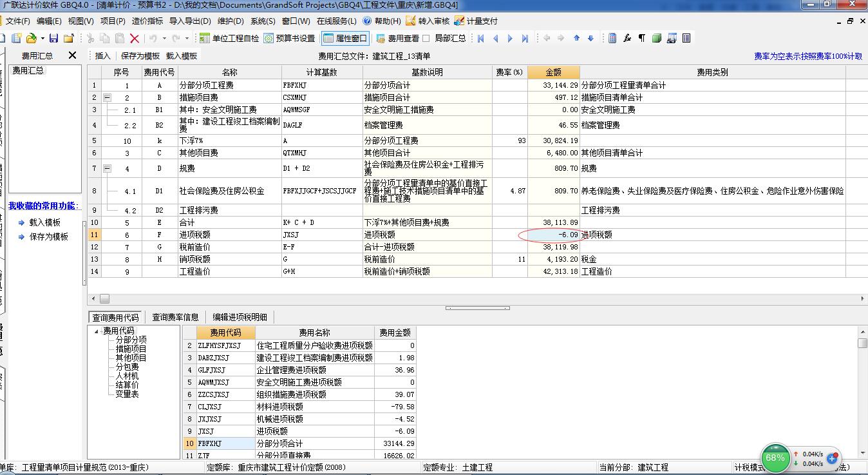
Task: Select the -6.09 进项税额 amount cell
Action: (554, 235)
